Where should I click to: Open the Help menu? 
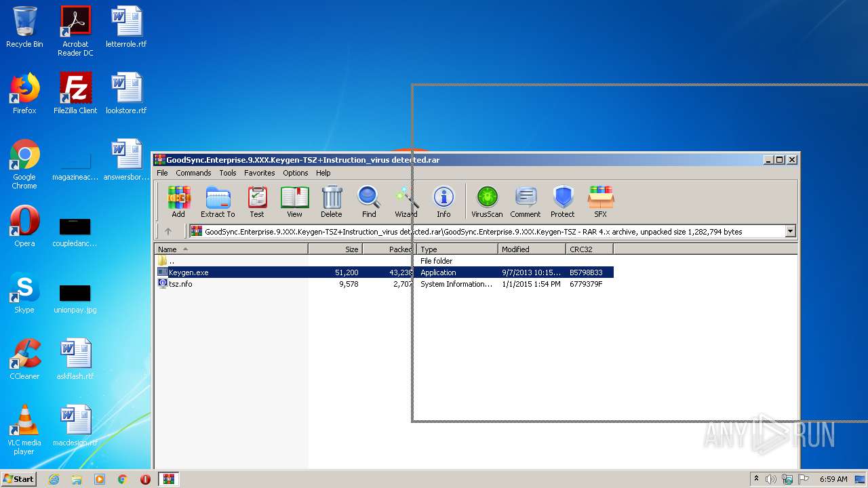point(323,173)
